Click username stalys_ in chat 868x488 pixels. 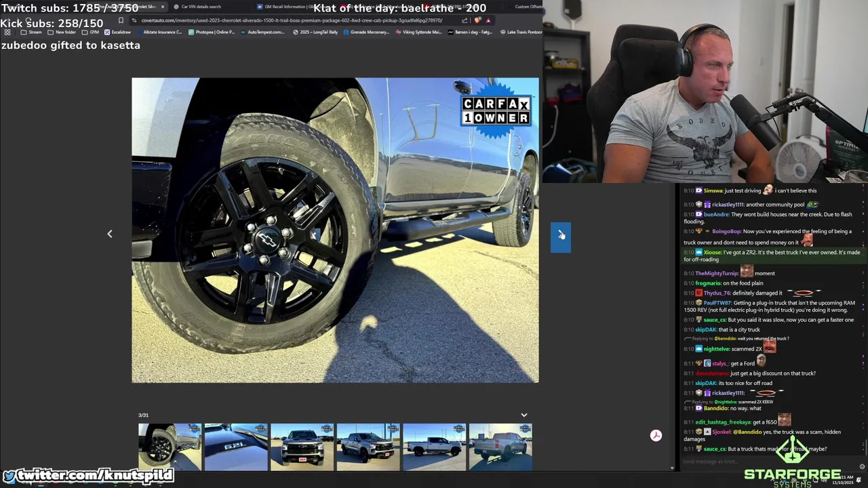(720, 363)
